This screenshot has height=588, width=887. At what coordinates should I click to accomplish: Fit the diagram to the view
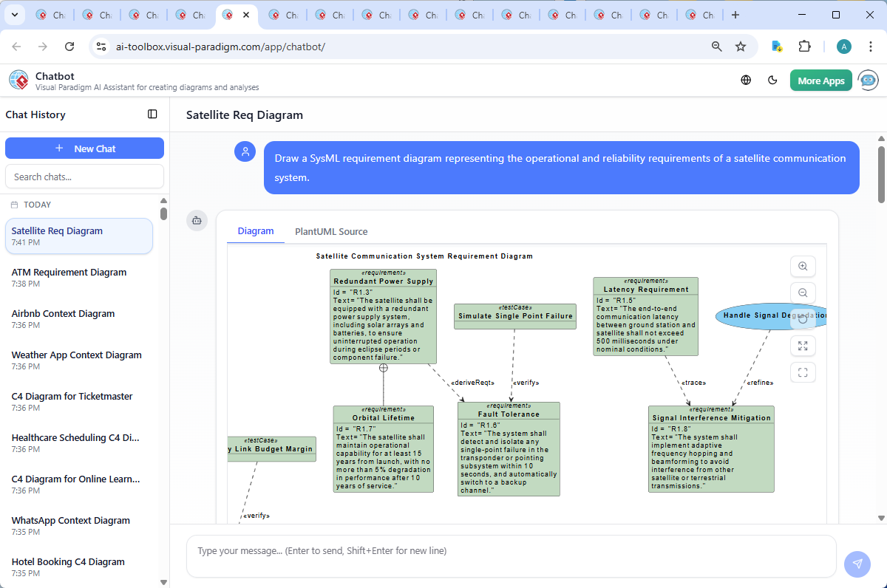pyautogui.click(x=803, y=372)
